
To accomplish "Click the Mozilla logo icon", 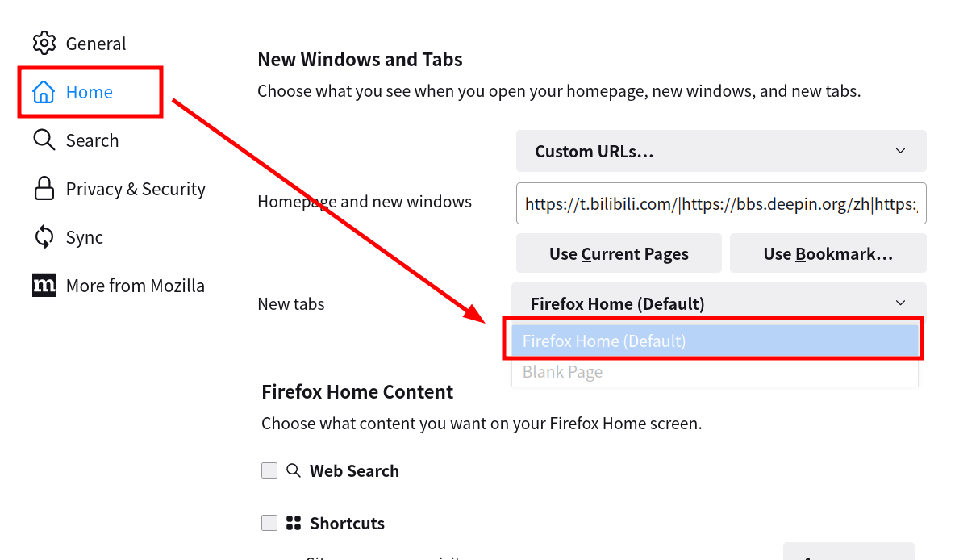I will (x=44, y=286).
